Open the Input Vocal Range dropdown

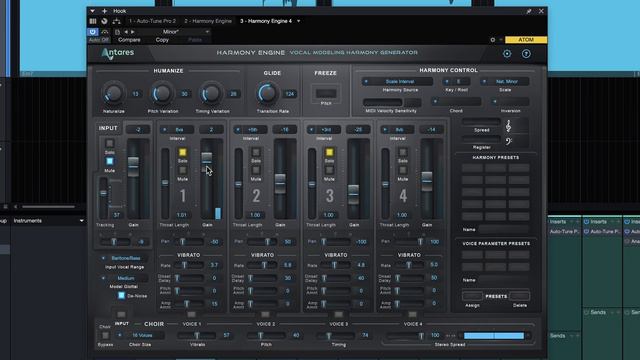[124, 258]
